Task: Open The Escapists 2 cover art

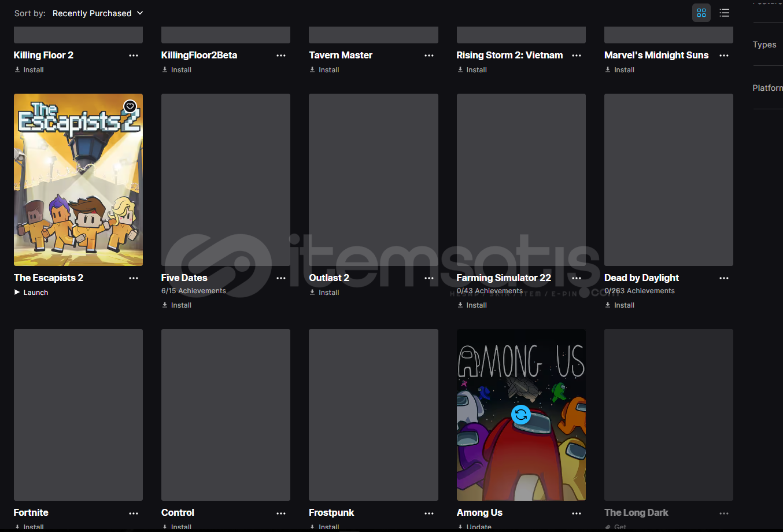Action: coord(78,180)
